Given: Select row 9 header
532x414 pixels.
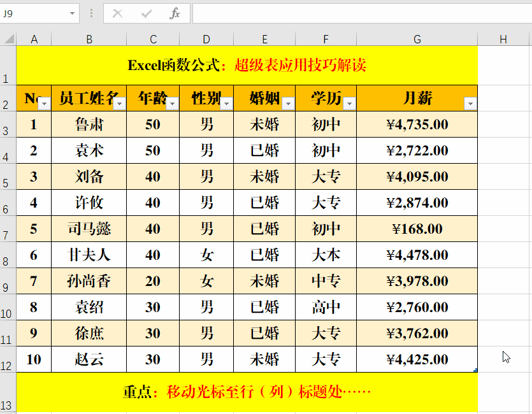Looking at the screenshot, I should click(x=8, y=281).
